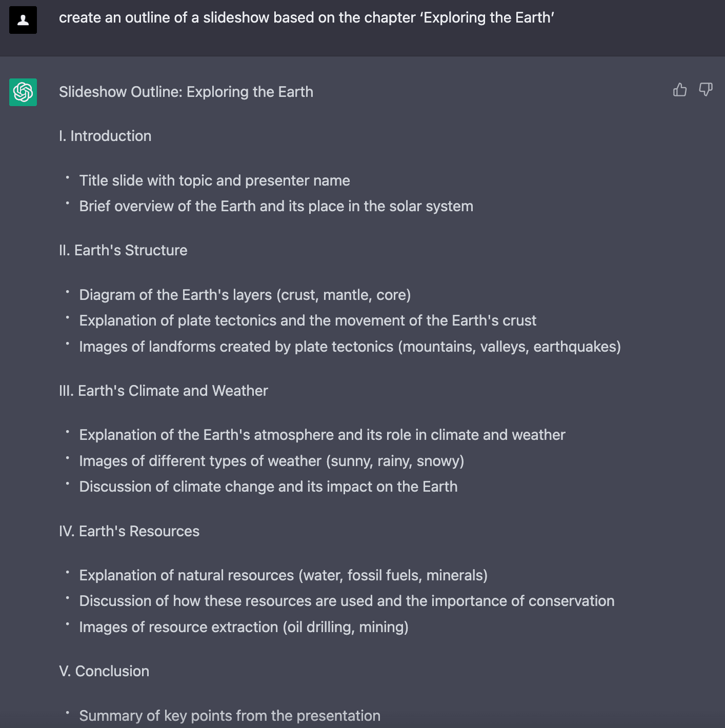Click the user prompt about 'Exploring the Earth'
725x728 pixels.
click(x=306, y=17)
